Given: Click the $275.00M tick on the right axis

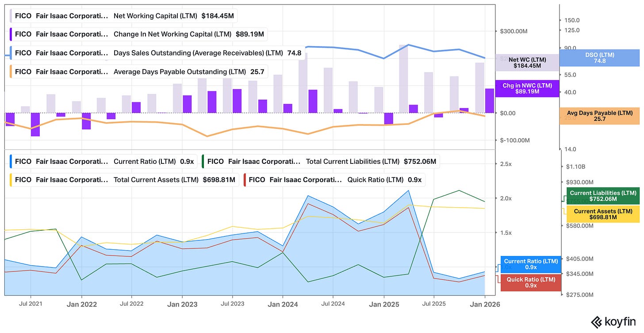Looking at the screenshot, I should (x=580, y=294).
